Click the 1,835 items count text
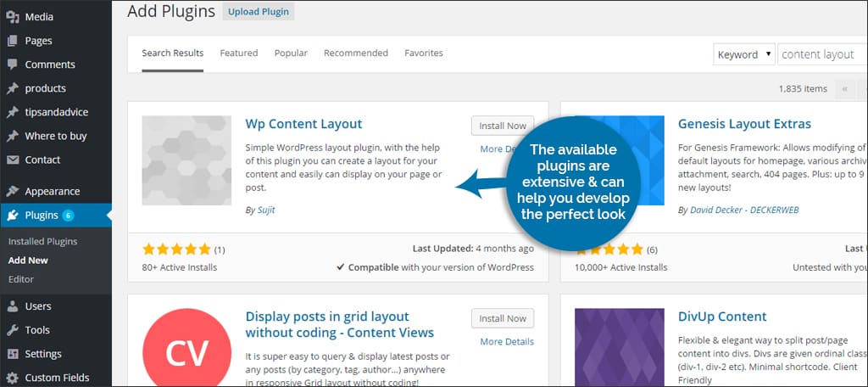 pos(803,89)
